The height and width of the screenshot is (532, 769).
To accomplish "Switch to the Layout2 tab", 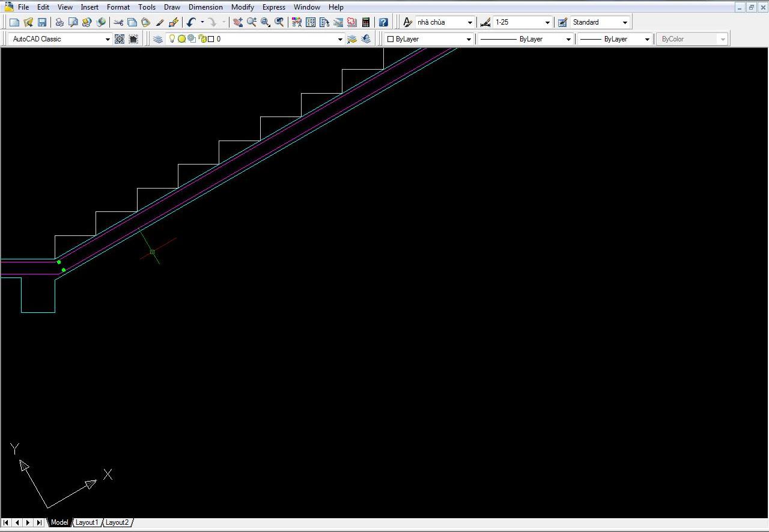I will click(x=117, y=522).
